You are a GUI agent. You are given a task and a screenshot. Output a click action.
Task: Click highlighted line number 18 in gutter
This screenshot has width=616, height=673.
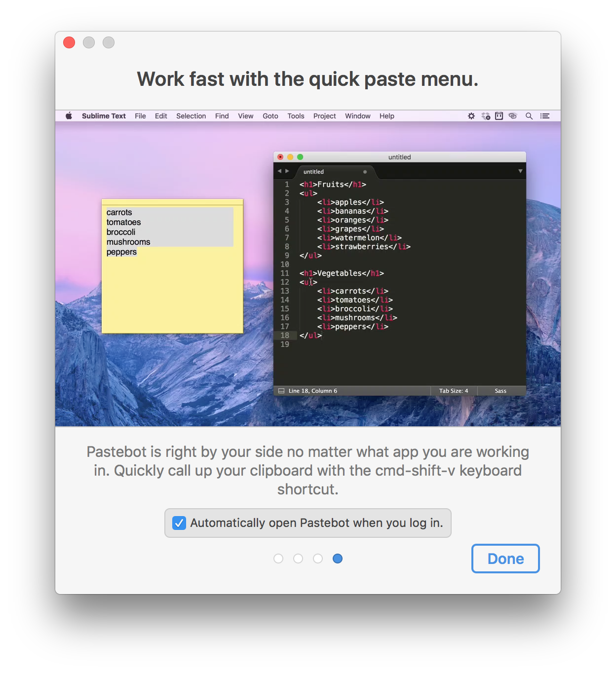285,336
